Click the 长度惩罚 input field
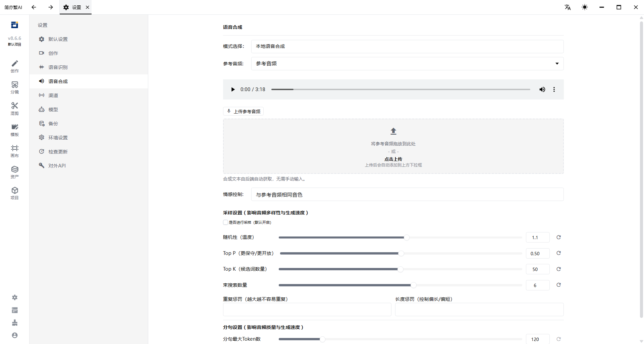The height and width of the screenshot is (344, 644). 479,309
